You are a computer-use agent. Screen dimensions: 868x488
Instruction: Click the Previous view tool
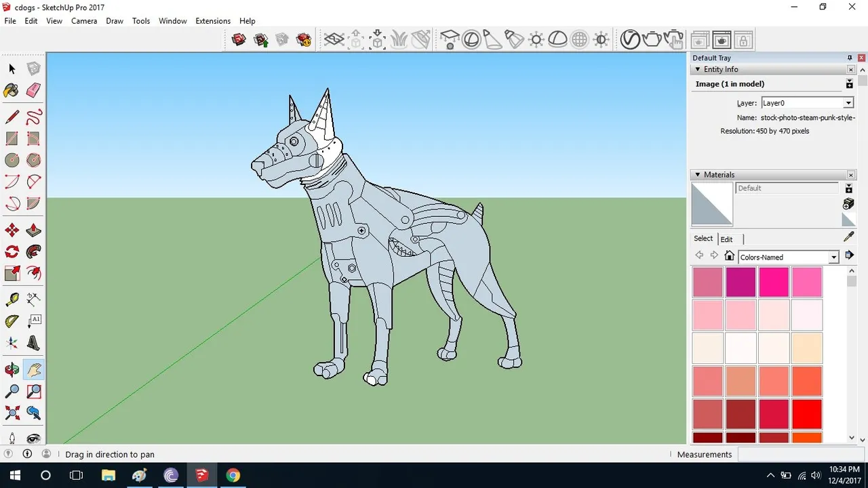click(33, 413)
